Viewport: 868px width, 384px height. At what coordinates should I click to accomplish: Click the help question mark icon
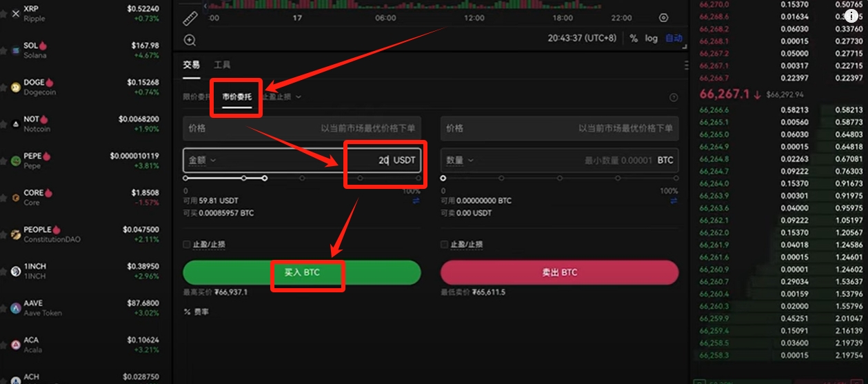674,98
